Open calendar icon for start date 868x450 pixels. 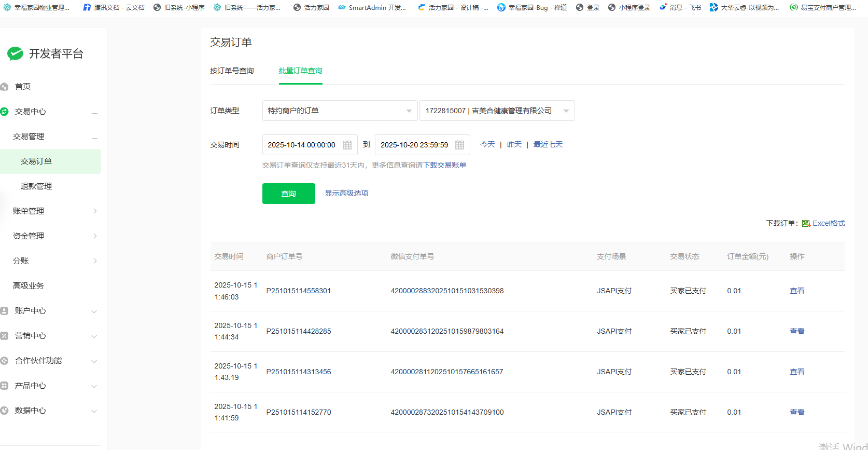pos(347,145)
